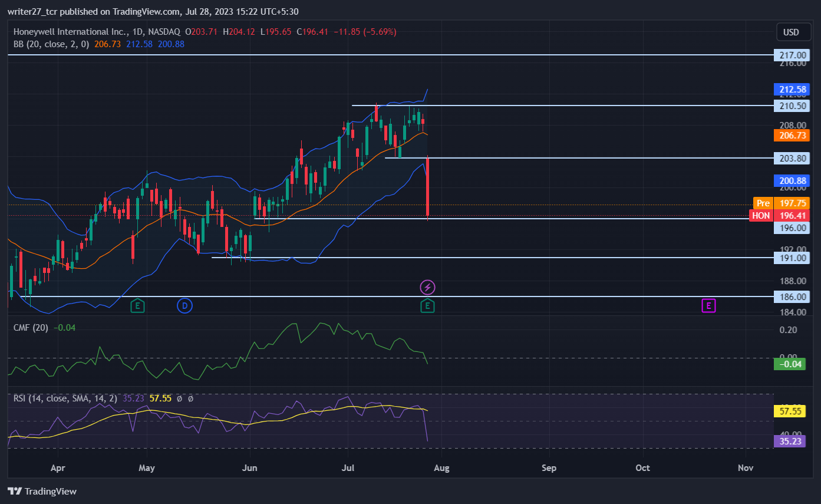The width and height of the screenshot is (821, 504).
Task: Click the Jul label on the time axis
Action: [x=348, y=468]
